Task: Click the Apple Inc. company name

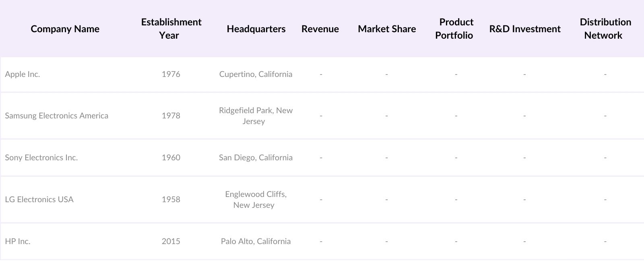Action: click(x=23, y=74)
